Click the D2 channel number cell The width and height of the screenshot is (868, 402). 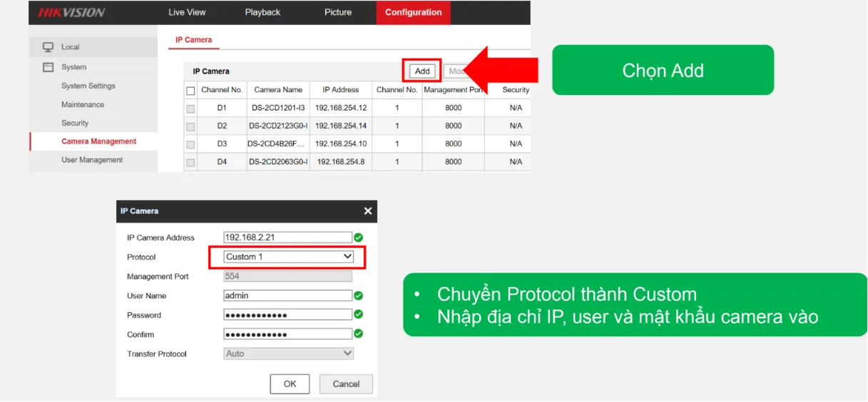pyautogui.click(x=222, y=126)
